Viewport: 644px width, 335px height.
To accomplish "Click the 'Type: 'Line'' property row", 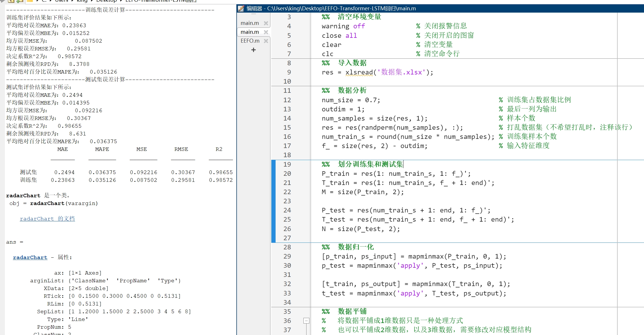I will point(68,319).
